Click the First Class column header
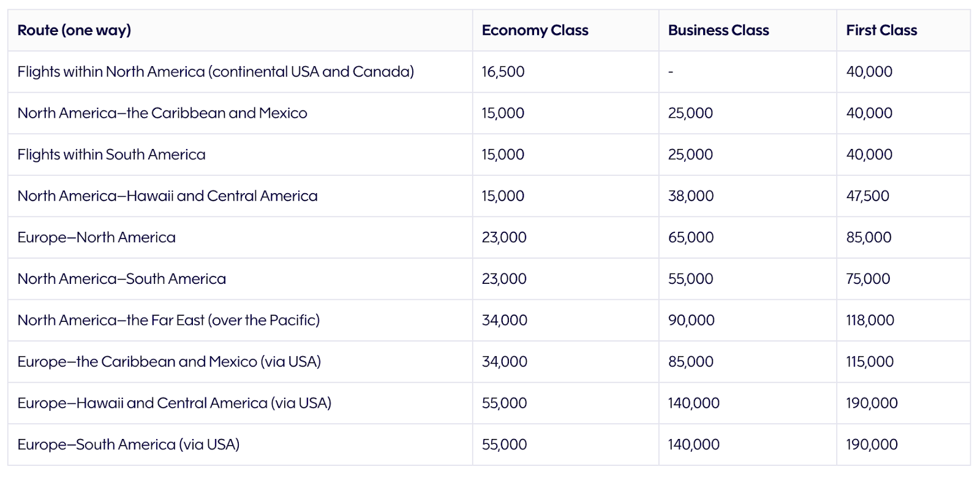 point(881,30)
